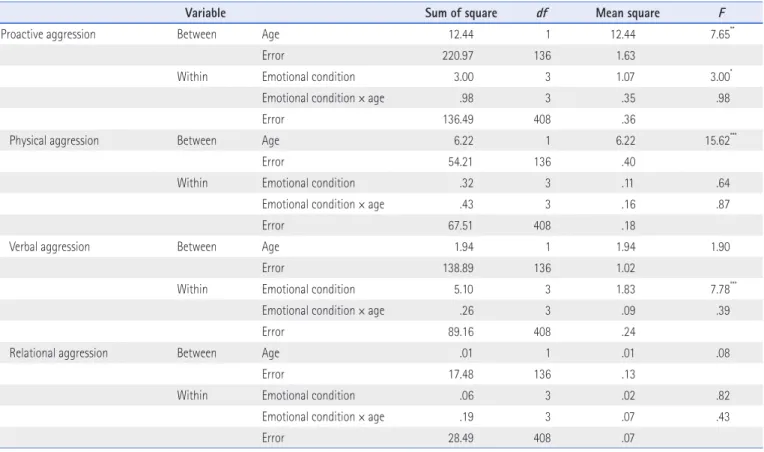764x452 pixels.
Task: Click the value 28.49
Action: (x=460, y=438)
